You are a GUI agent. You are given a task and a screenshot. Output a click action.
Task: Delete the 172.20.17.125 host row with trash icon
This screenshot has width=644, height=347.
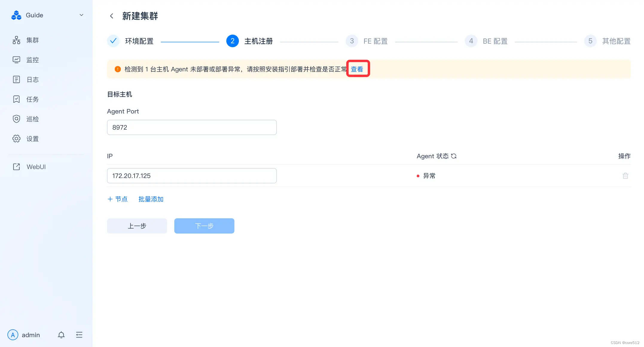pos(625,176)
